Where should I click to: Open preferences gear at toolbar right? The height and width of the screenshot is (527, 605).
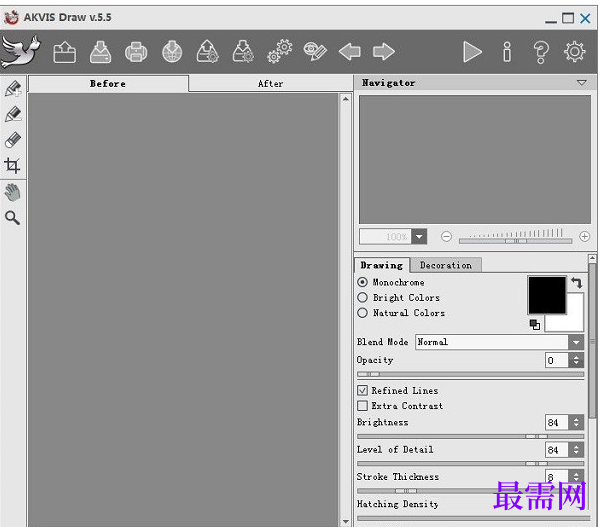pos(575,52)
